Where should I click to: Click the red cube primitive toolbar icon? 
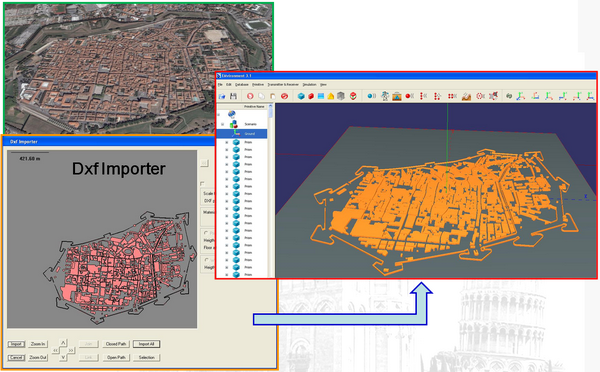311,96
